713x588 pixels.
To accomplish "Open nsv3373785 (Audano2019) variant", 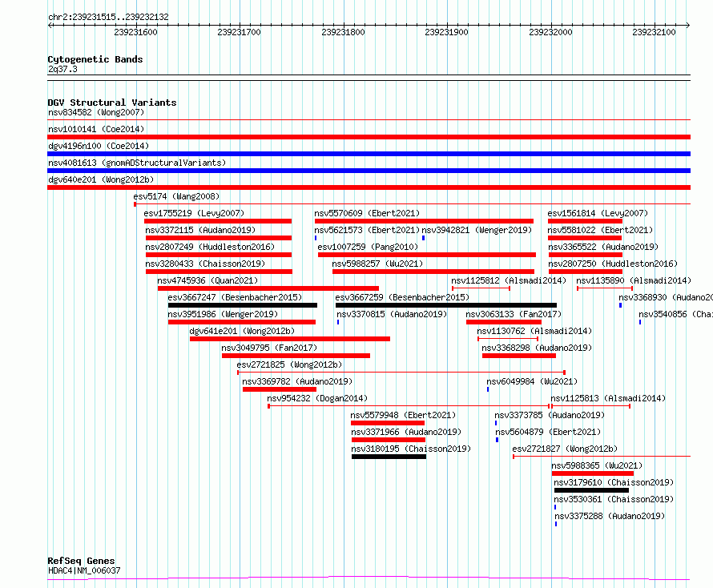I will [550, 415].
